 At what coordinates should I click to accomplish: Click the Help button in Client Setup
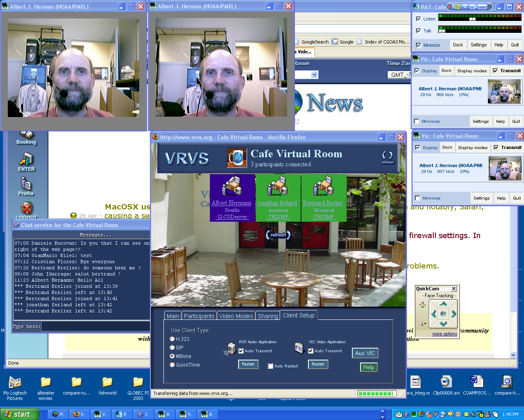(x=369, y=367)
